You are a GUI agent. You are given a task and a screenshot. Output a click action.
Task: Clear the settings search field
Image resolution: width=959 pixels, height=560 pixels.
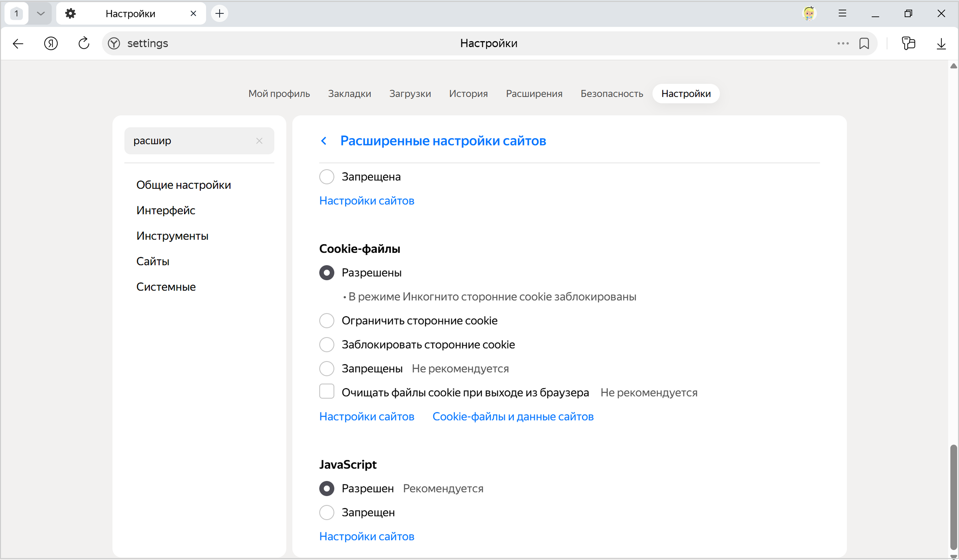click(259, 141)
